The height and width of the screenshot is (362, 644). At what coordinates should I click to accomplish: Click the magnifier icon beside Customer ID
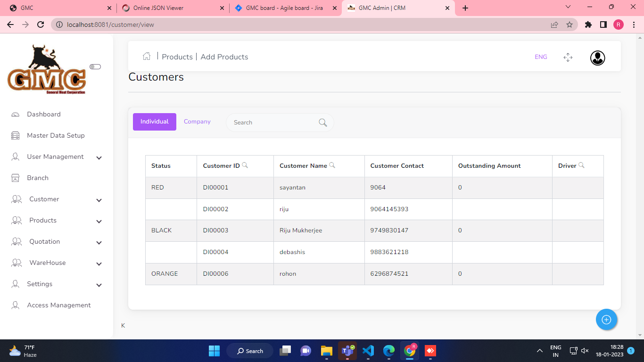pyautogui.click(x=245, y=165)
